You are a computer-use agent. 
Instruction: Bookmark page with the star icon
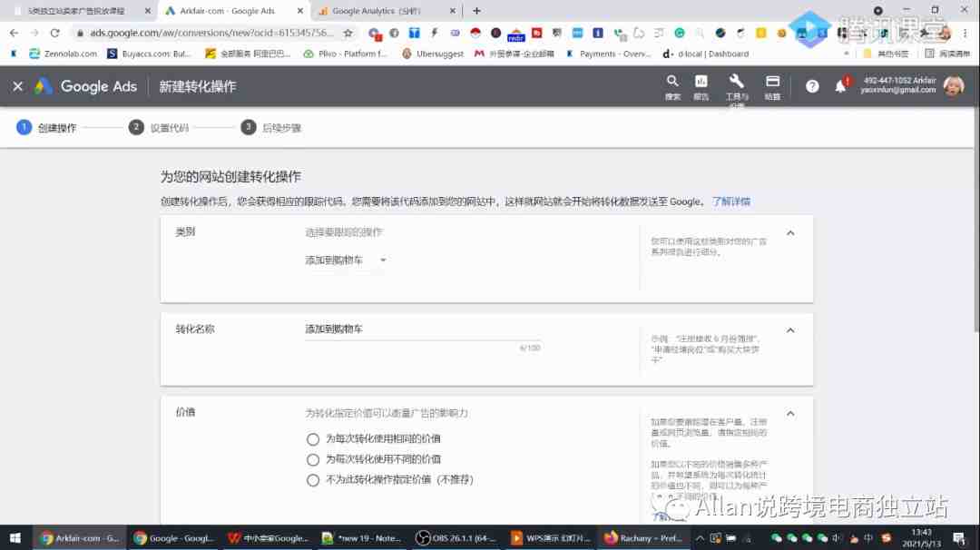pos(348,33)
